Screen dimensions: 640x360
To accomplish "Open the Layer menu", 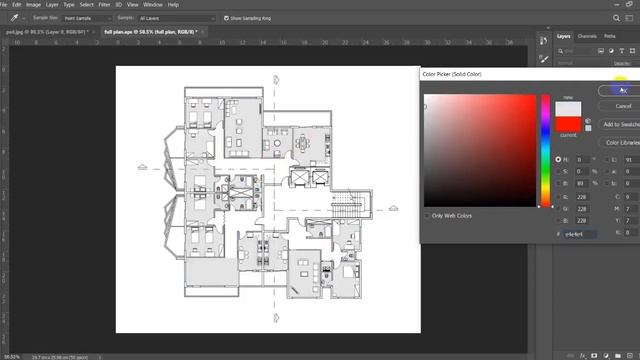I will tap(52, 4).
